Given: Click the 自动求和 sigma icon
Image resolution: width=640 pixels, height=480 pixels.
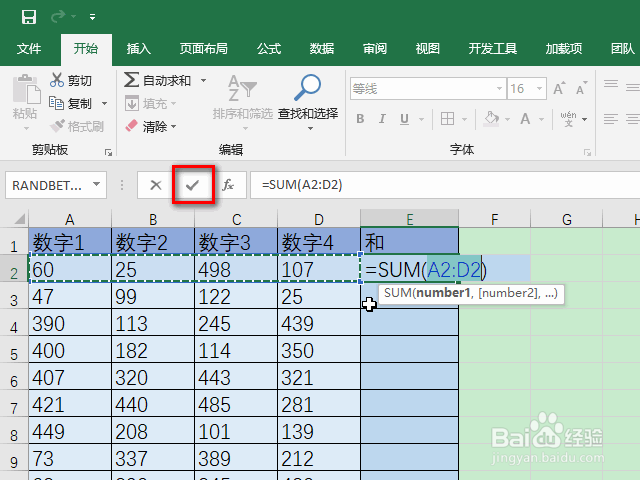Looking at the screenshot, I should pyautogui.click(x=131, y=80).
